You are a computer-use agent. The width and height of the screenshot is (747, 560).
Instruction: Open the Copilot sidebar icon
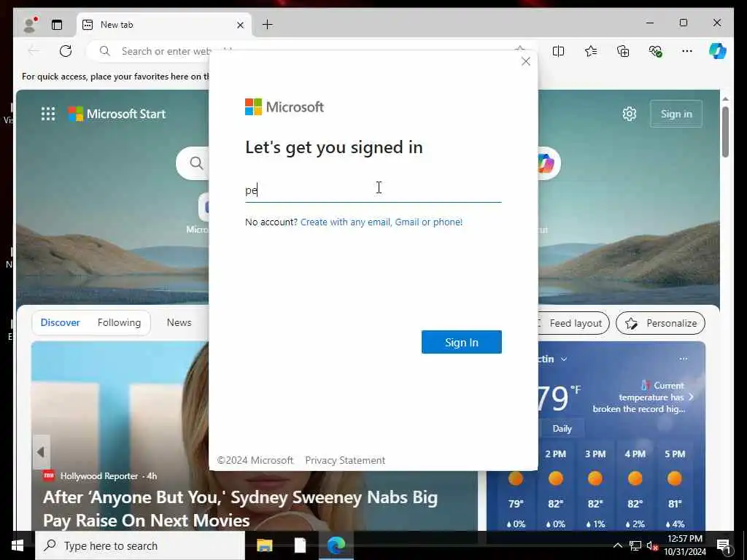(718, 51)
